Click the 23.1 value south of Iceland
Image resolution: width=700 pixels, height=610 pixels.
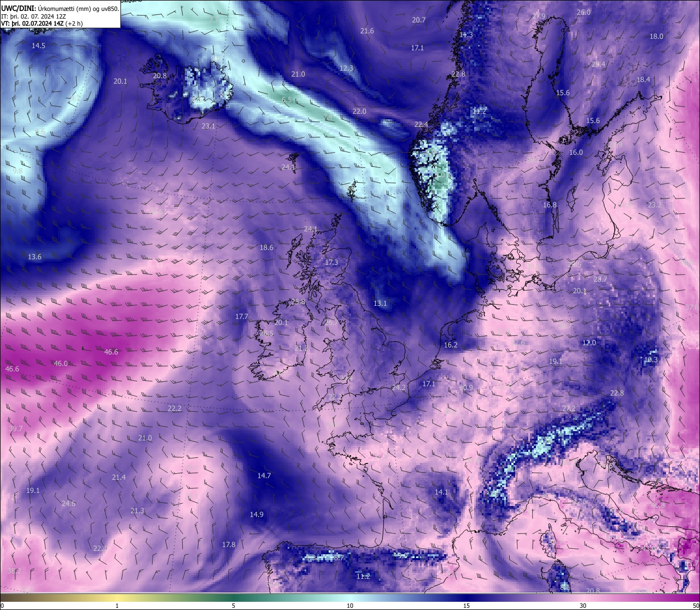pos(208,126)
